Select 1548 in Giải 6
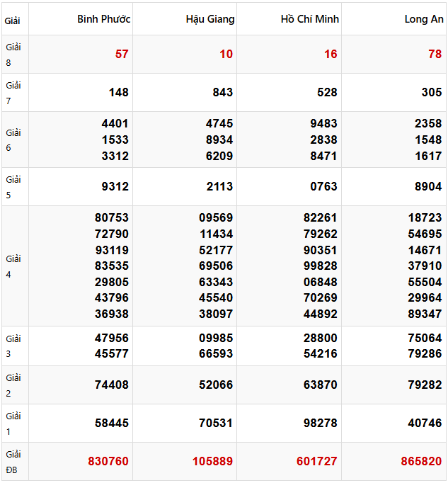 pos(428,140)
